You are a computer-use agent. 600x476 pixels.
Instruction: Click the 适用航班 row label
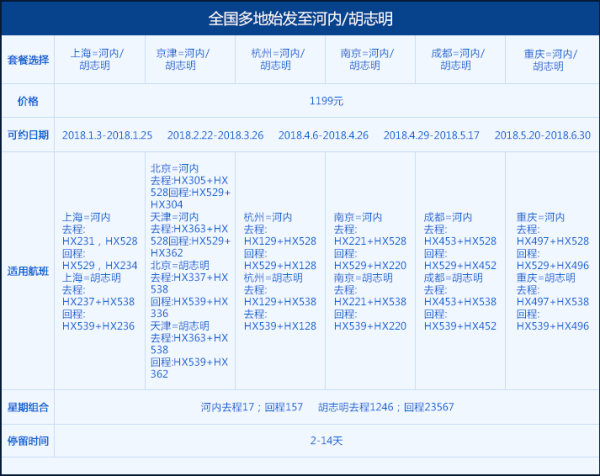[x=28, y=271]
